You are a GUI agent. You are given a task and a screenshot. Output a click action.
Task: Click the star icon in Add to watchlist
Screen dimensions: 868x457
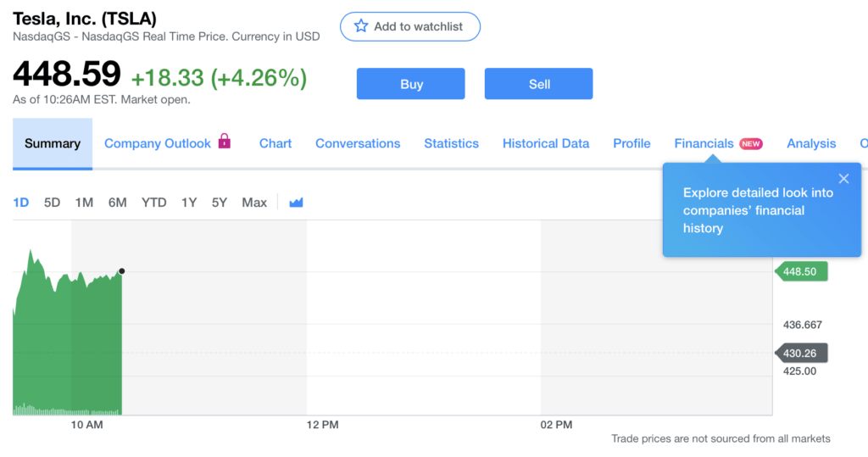click(x=361, y=26)
